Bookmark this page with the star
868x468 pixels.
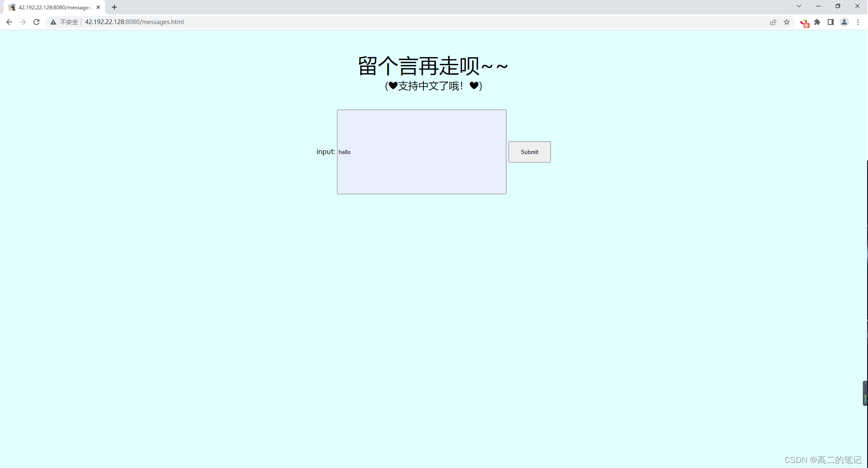click(787, 22)
